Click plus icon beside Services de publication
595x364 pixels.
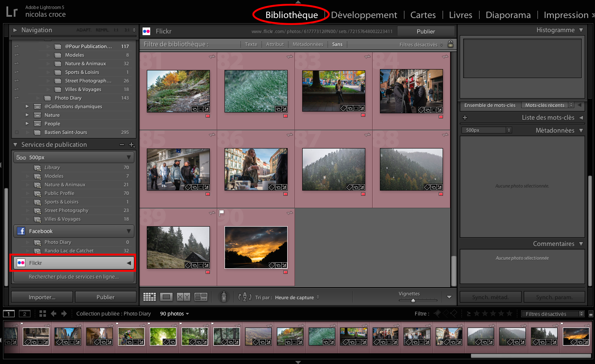132,145
